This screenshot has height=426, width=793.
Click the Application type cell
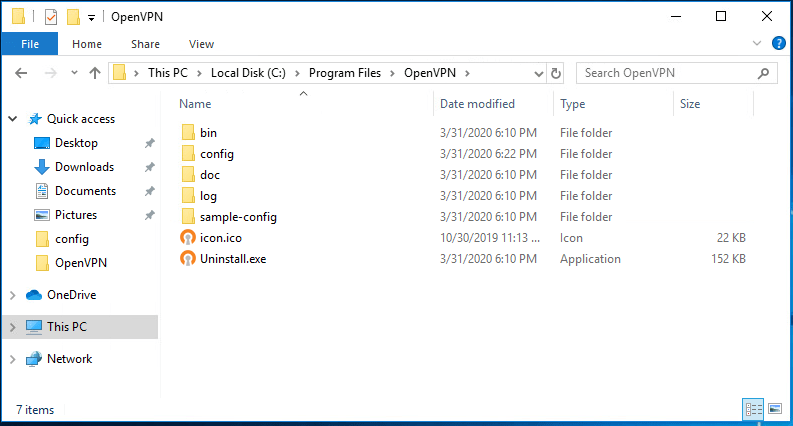point(590,259)
